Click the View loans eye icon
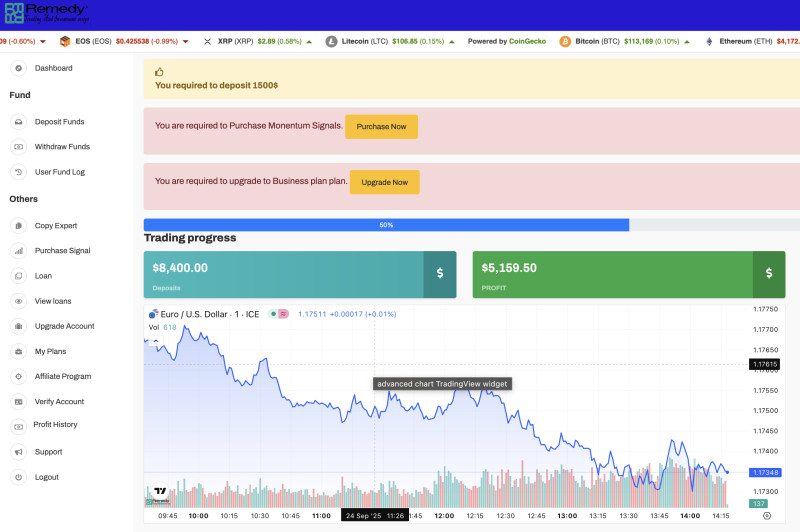The image size is (800, 532). coord(18,301)
